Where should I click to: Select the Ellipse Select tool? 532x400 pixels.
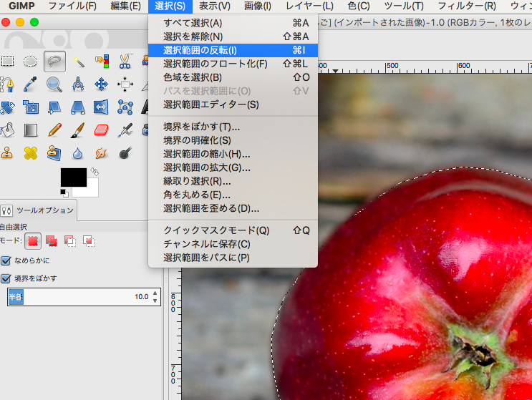pos(31,61)
